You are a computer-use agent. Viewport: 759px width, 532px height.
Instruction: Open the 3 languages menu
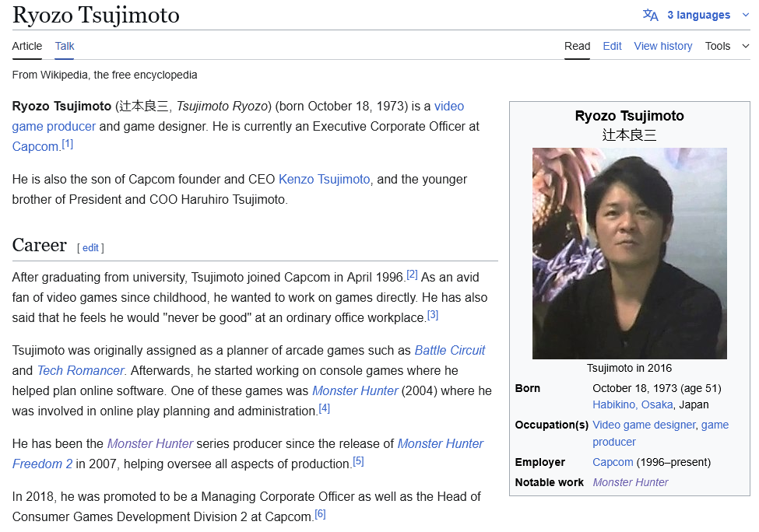(698, 15)
